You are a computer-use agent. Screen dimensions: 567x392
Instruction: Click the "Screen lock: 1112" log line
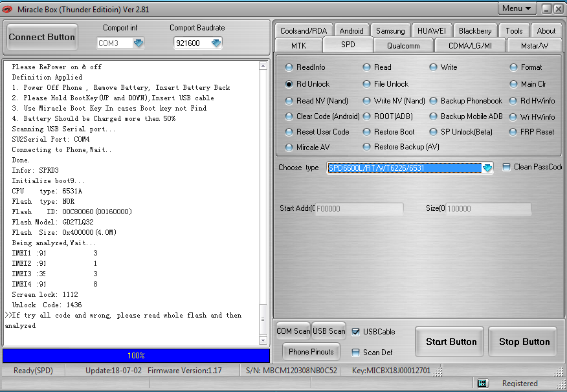pyautogui.click(x=45, y=294)
